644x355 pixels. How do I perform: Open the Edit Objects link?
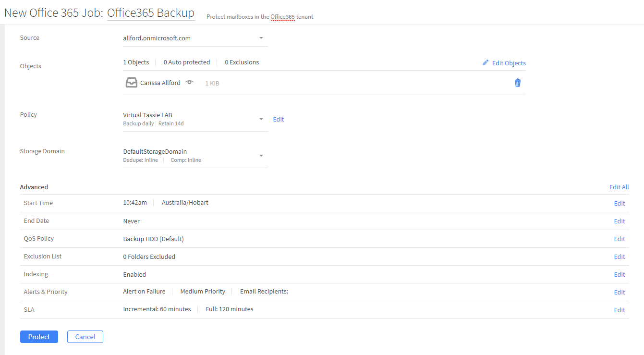pos(509,63)
